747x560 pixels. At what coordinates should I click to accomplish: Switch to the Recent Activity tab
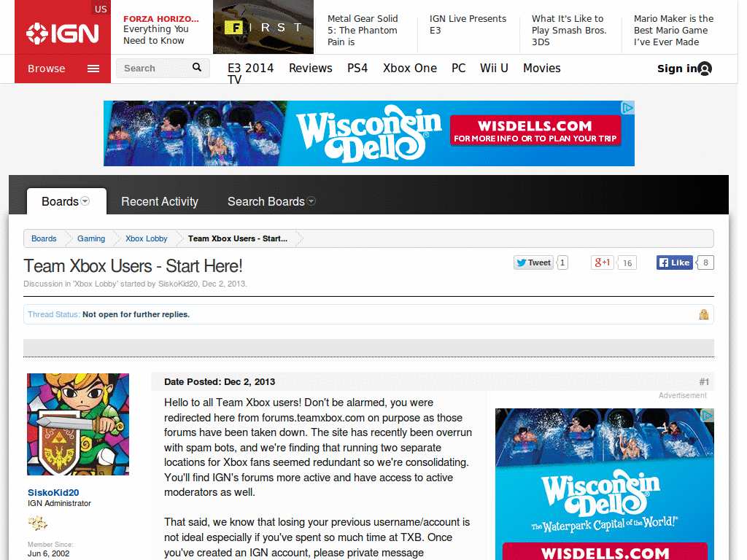point(160,201)
